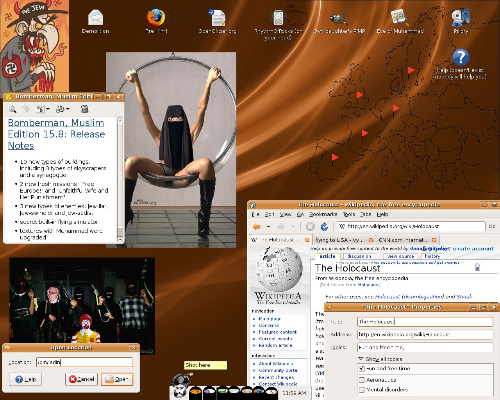
Task: Open the blue question mark help desktop icon
Action: (461, 57)
